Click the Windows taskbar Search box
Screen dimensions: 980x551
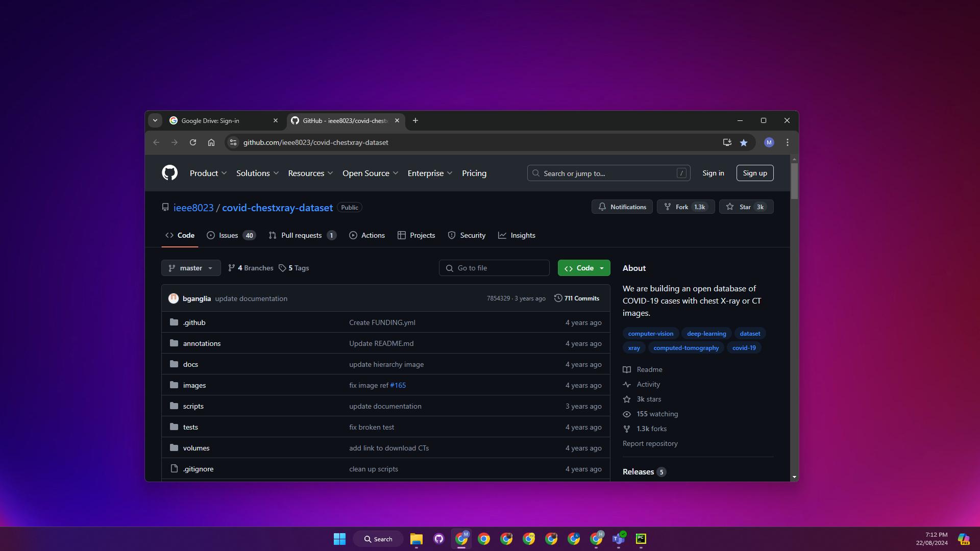(378, 539)
